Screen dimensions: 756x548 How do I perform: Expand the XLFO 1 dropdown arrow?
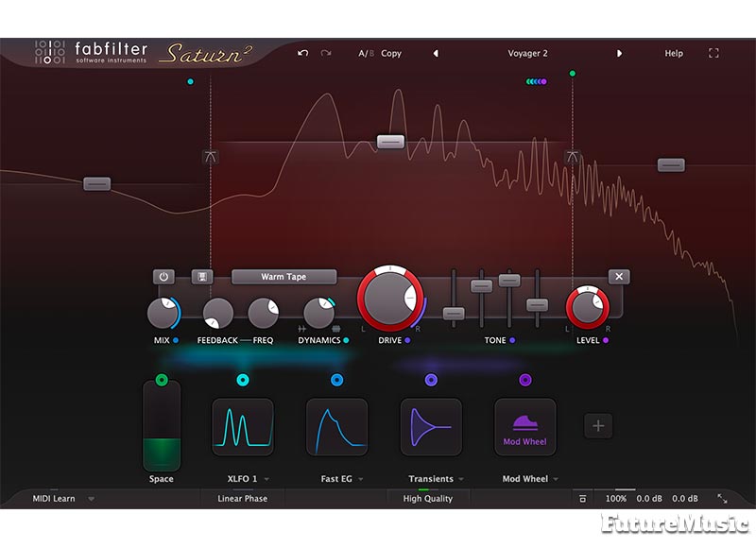pos(267,479)
